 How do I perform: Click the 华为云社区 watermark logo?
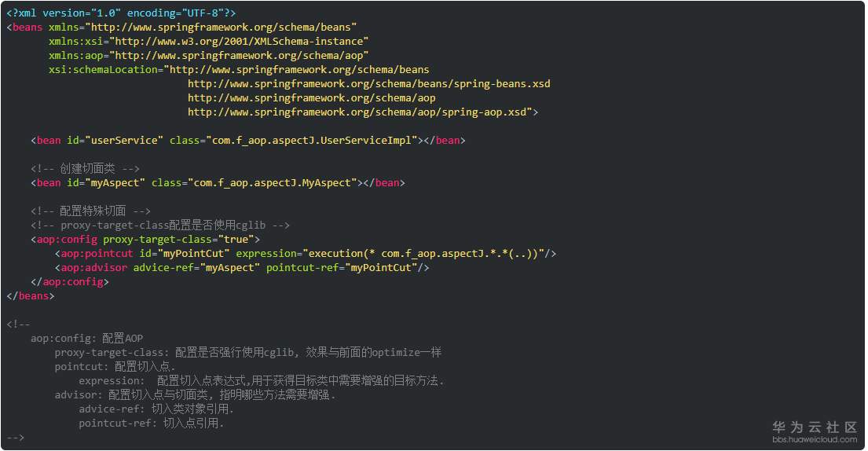(815, 427)
